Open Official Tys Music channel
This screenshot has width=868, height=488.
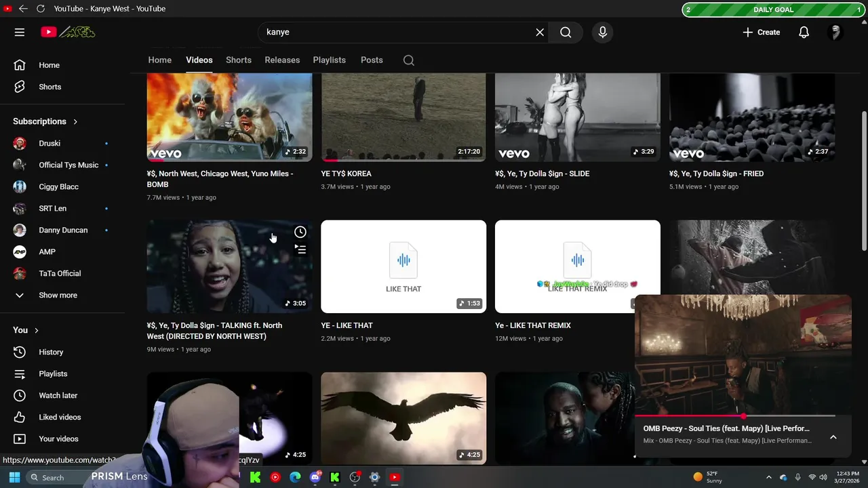[62, 165]
